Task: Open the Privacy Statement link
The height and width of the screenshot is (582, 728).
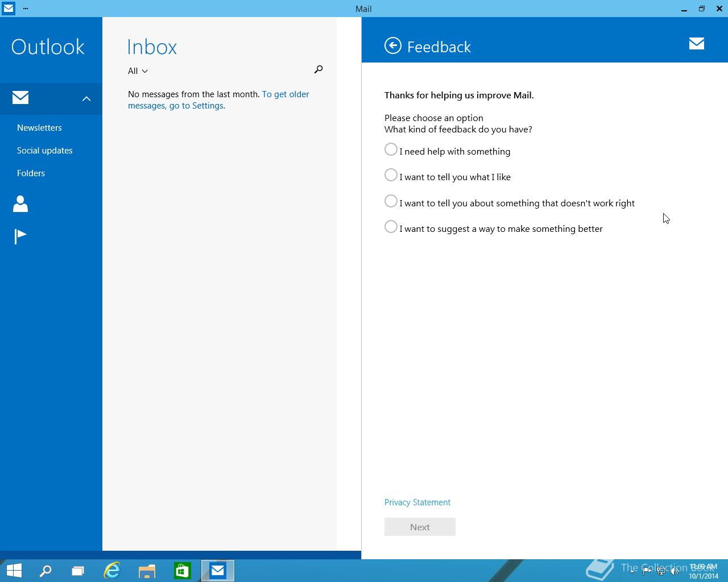Action: pyautogui.click(x=417, y=502)
